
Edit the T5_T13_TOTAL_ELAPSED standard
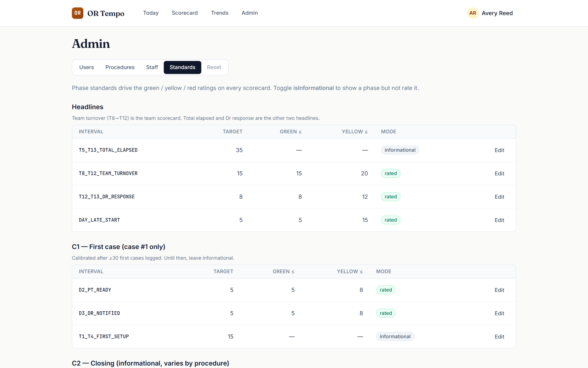(x=499, y=150)
